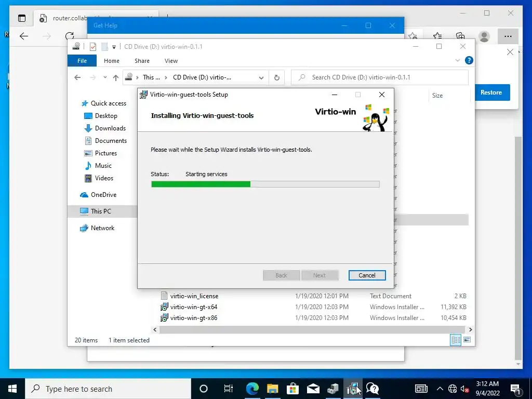This screenshot has width=532, height=399.
Task: Open the Home ribbon tab
Action: click(x=112, y=61)
